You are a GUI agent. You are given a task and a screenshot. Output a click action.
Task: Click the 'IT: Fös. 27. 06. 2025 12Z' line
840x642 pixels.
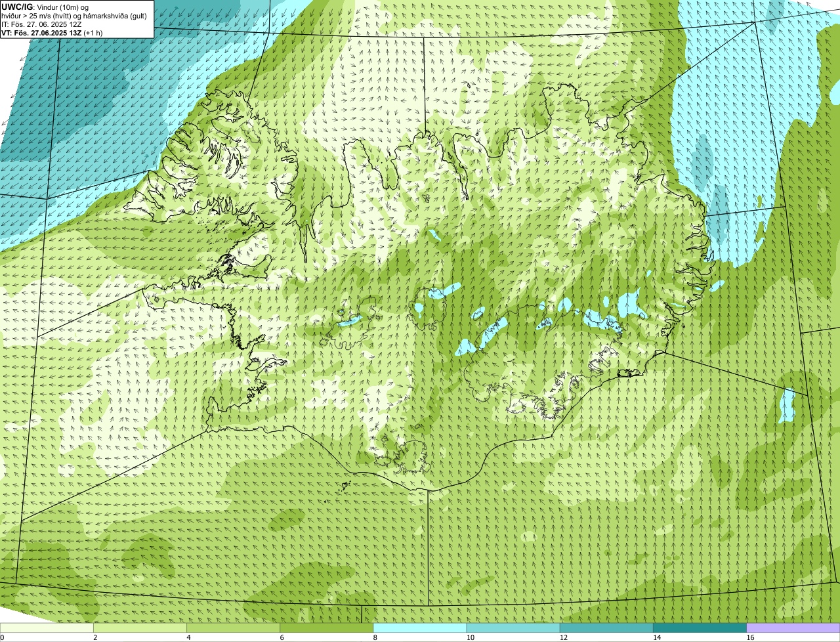click(x=42, y=24)
